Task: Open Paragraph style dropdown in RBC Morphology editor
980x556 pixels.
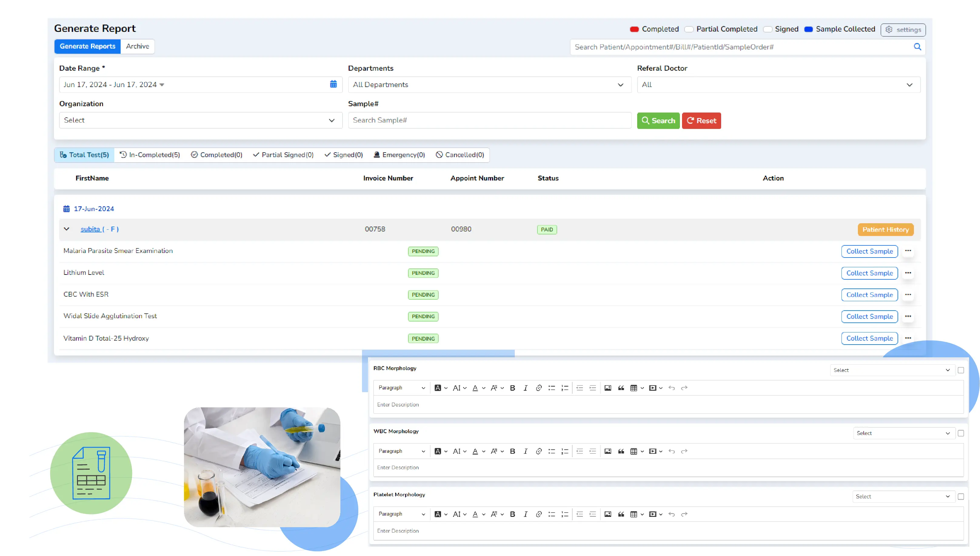Action: [401, 388]
